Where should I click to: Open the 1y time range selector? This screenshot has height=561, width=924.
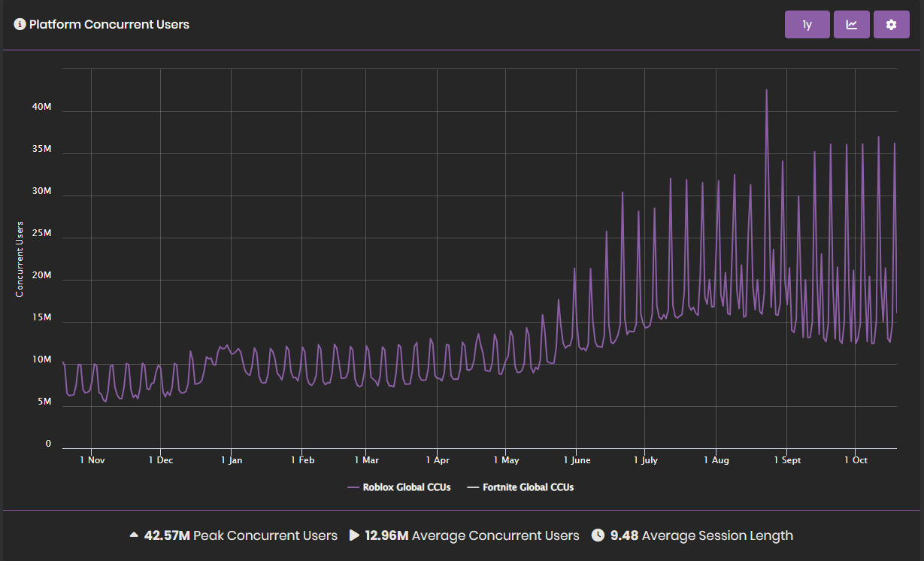pyautogui.click(x=807, y=25)
